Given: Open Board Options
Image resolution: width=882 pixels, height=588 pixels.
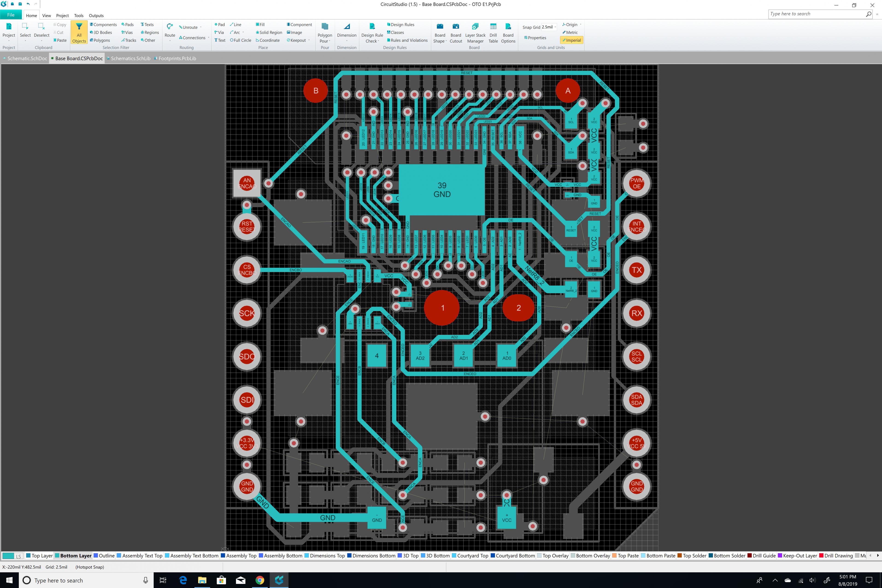Looking at the screenshot, I should click(508, 33).
